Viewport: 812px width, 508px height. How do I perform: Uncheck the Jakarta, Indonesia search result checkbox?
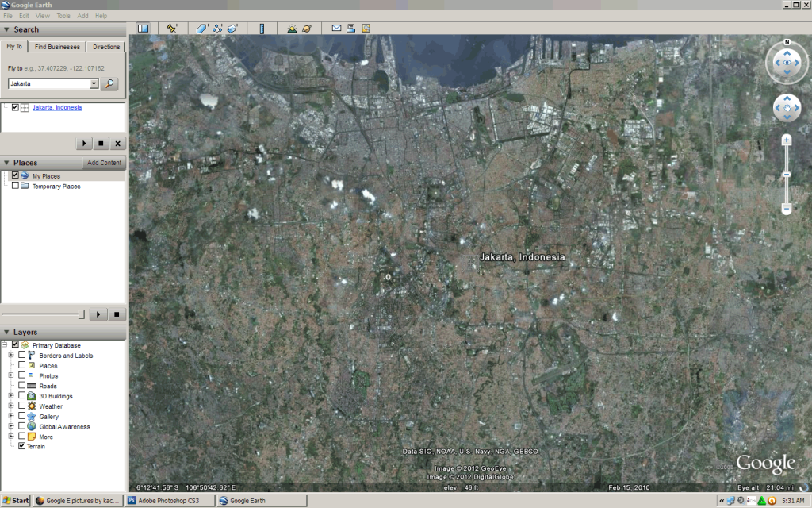[x=15, y=107]
